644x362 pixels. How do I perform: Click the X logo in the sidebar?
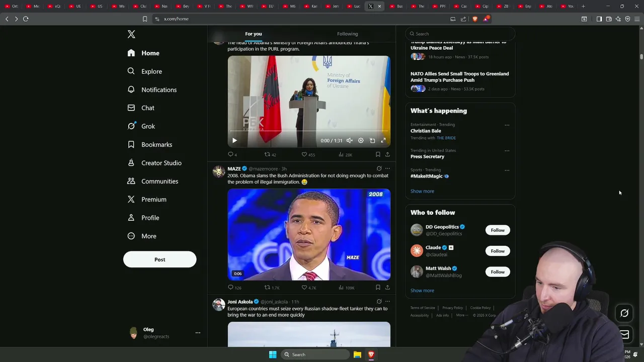(x=131, y=34)
